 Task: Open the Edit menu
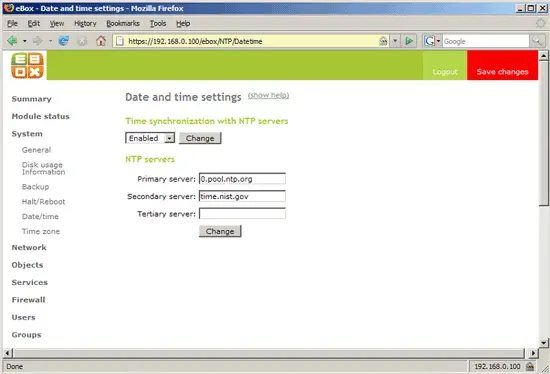(x=34, y=24)
